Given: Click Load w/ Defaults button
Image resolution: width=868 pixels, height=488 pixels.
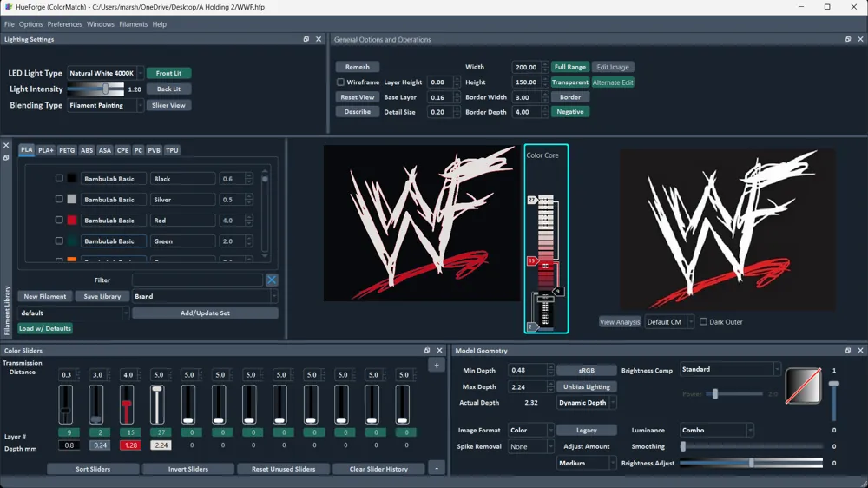Looking at the screenshot, I should [45, 328].
